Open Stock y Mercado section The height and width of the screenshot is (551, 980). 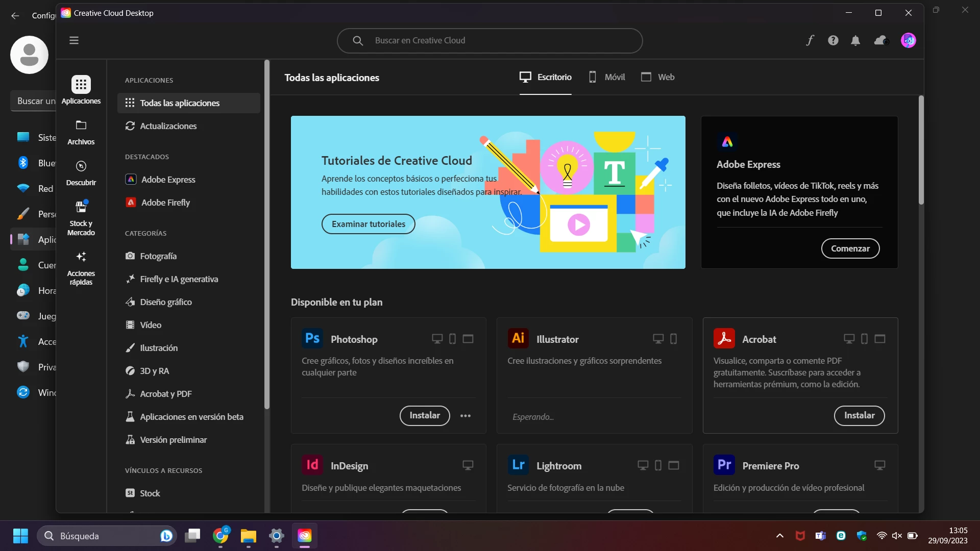tap(81, 218)
